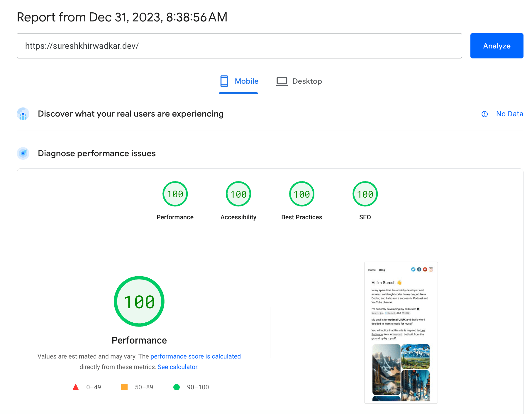Click the Twitter icon in the site preview
The image size is (532, 414).
[x=413, y=269]
